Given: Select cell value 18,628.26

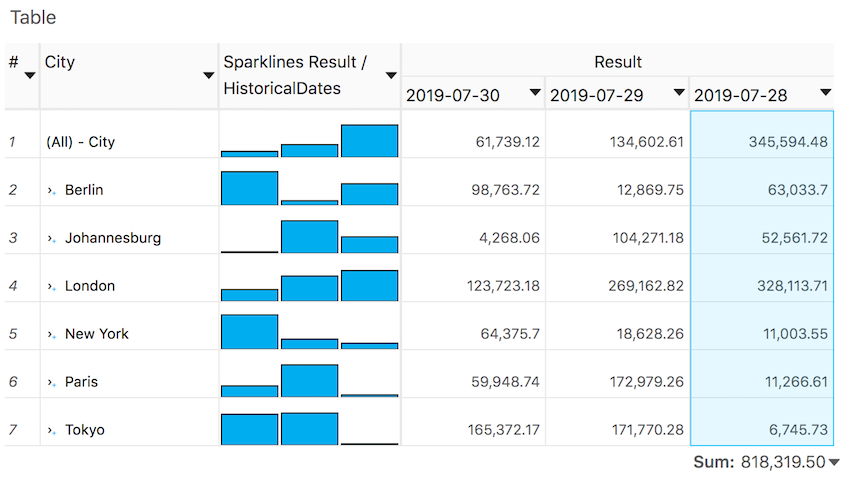Looking at the screenshot, I should click(650, 334).
